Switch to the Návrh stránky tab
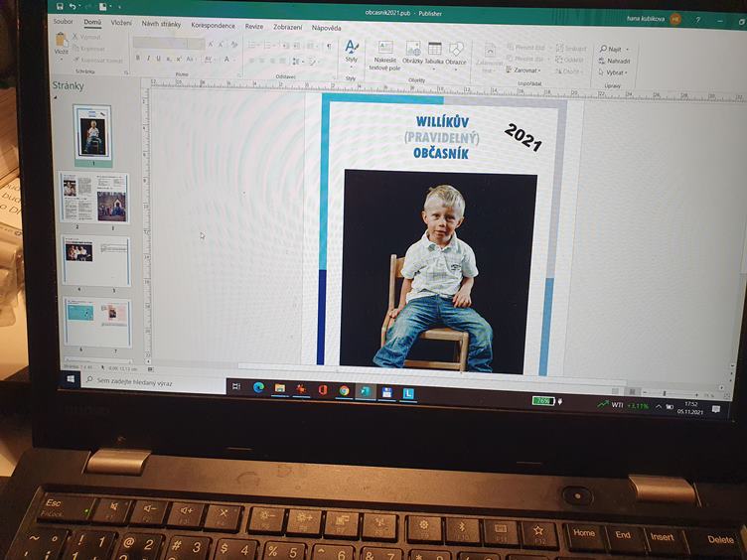 (161, 24)
